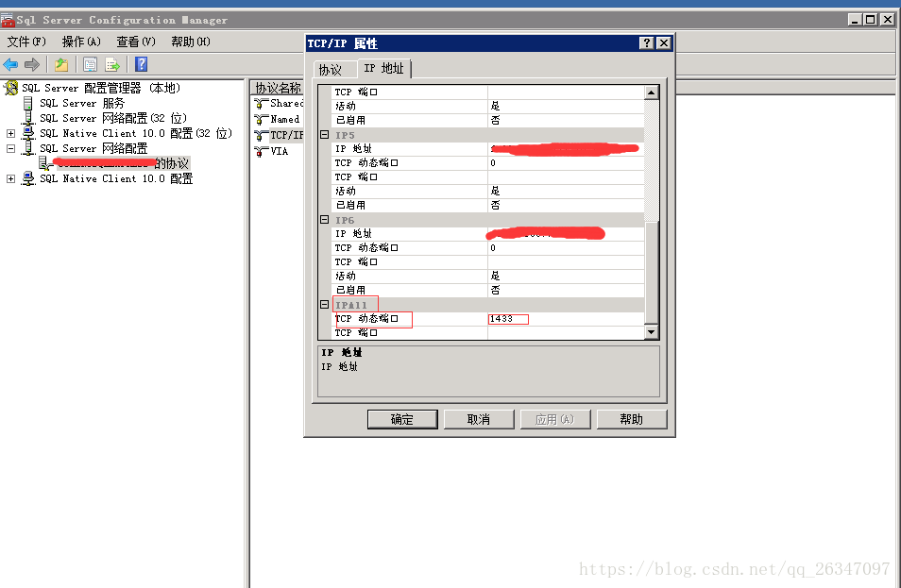This screenshot has width=901, height=588.
Task: Click the SQL Native Client 10.0 配置 (32 位) icon
Action: 27,133
